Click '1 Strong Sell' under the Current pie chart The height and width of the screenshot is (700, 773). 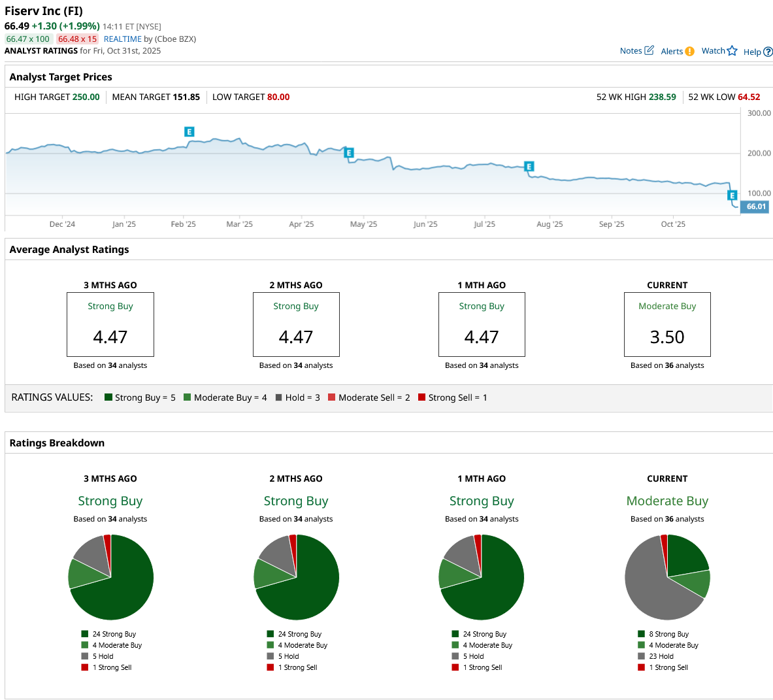tap(668, 667)
